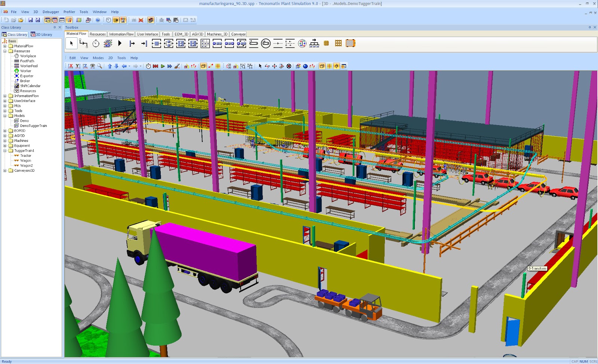This screenshot has width=598, height=364.
Task: Start the simulation with the Play button
Action: coord(163,66)
